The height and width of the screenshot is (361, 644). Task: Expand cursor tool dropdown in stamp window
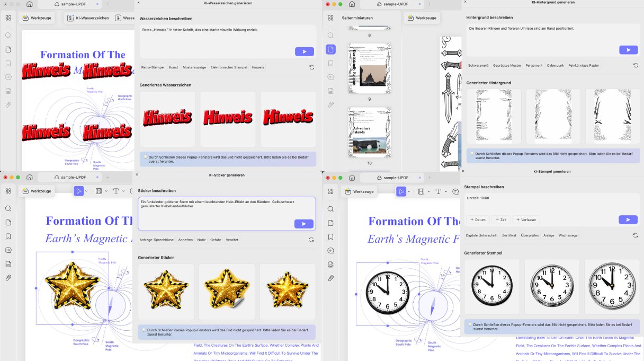[x=410, y=191]
